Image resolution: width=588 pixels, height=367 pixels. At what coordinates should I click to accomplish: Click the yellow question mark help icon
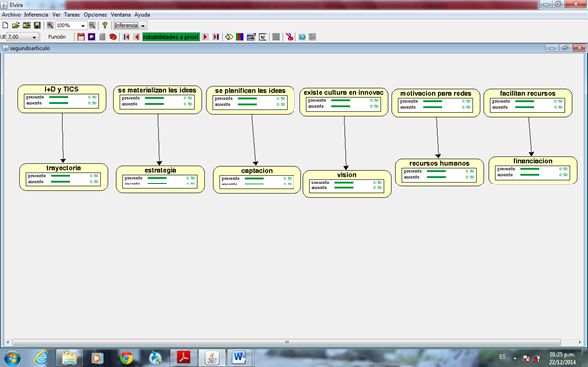105,25
